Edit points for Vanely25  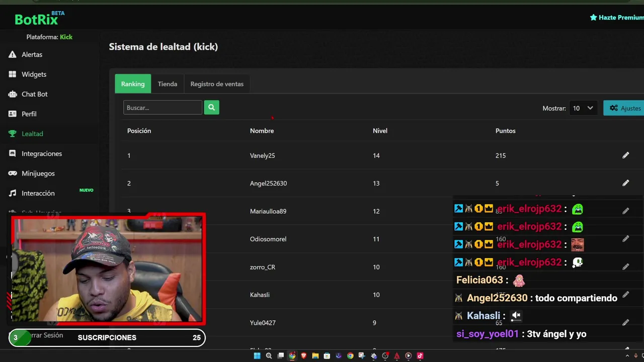625,155
